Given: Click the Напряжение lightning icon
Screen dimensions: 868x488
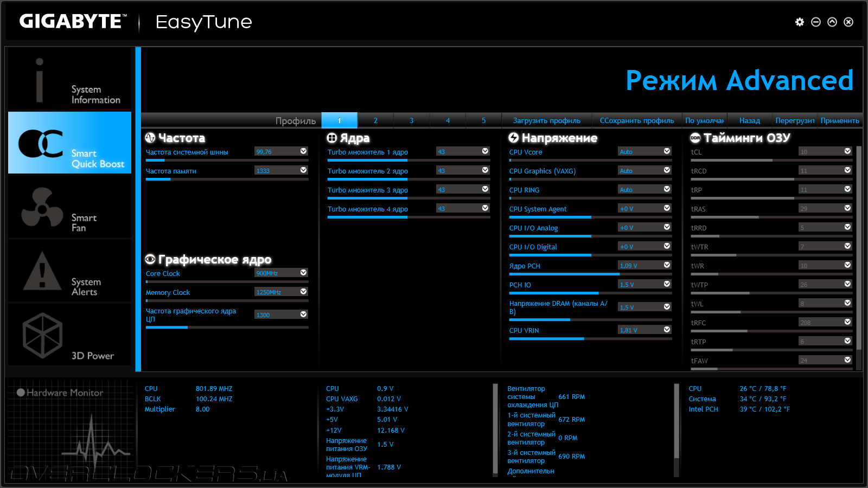Looking at the screenshot, I should pyautogui.click(x=514, y=138).
